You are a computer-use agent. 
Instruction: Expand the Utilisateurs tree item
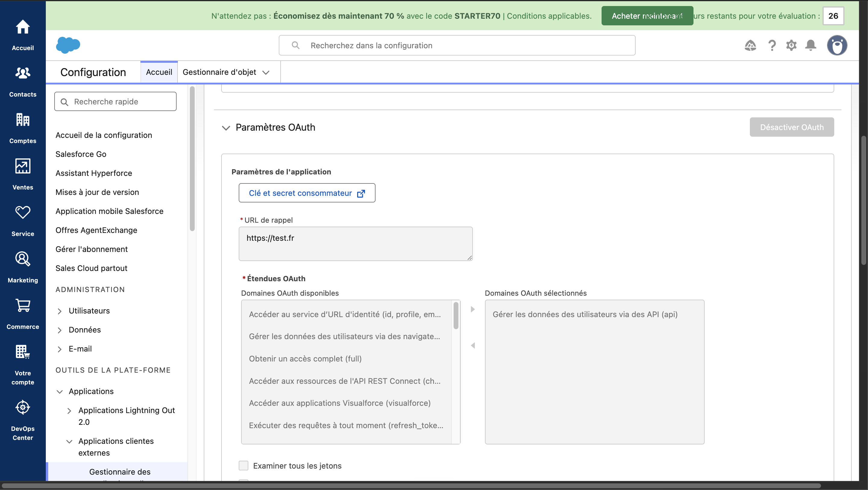(x=60, y=311)
